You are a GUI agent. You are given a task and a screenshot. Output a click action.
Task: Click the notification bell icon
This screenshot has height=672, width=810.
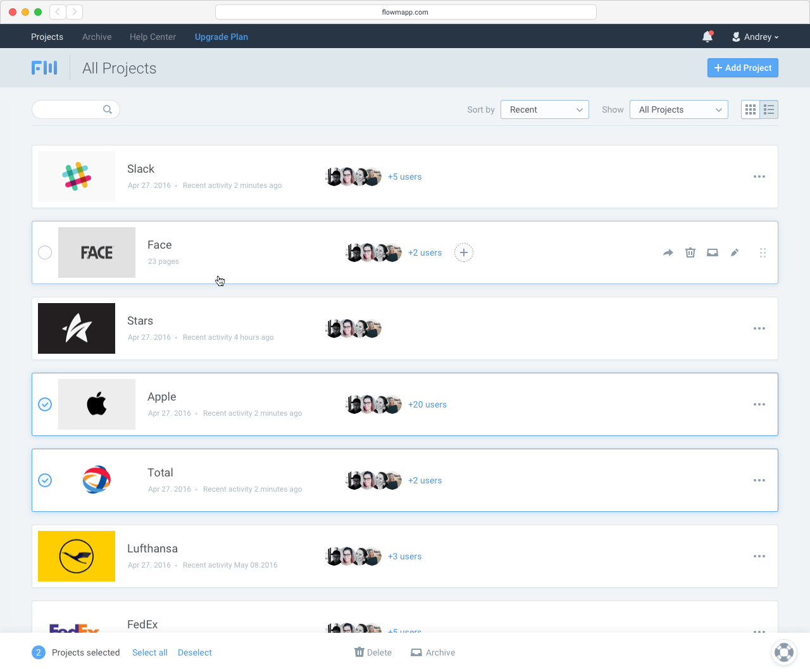(707, 37)
